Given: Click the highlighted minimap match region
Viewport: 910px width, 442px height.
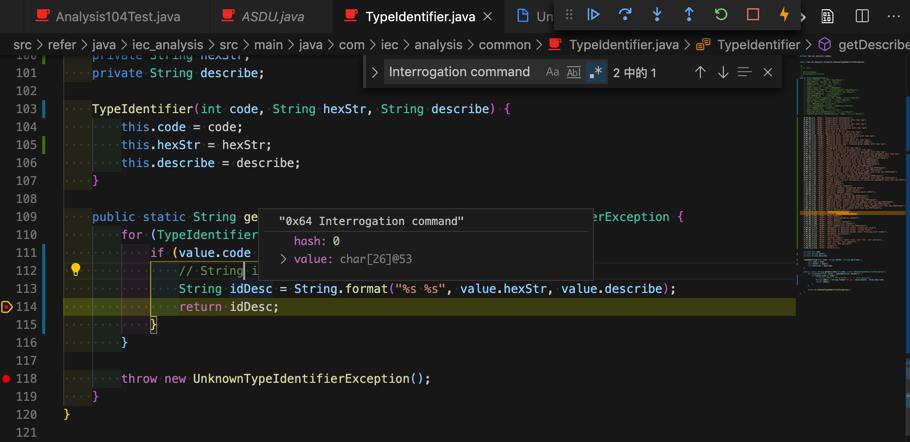Looking at the screenshot, I should coord(853,213).
